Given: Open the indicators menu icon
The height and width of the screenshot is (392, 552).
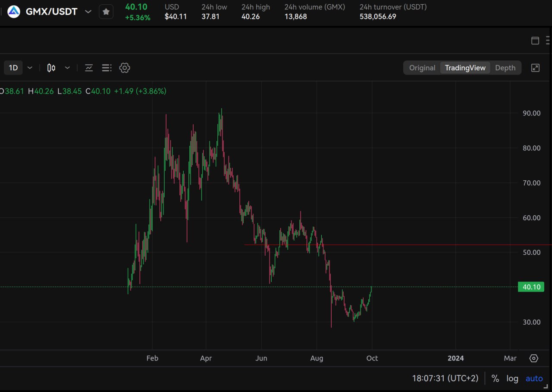Looking at the screenshot, I should tap(89, 68).
